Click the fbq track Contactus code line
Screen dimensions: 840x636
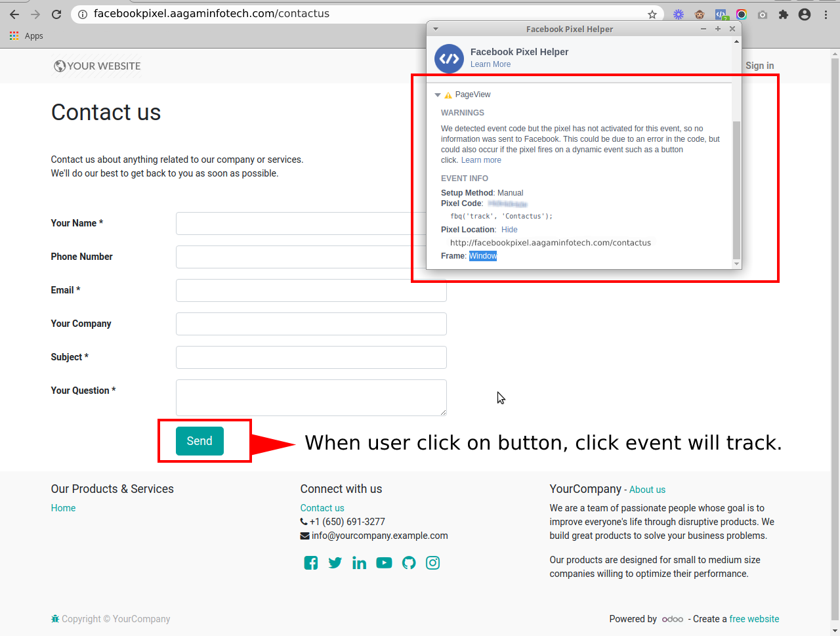pos(501,217)
